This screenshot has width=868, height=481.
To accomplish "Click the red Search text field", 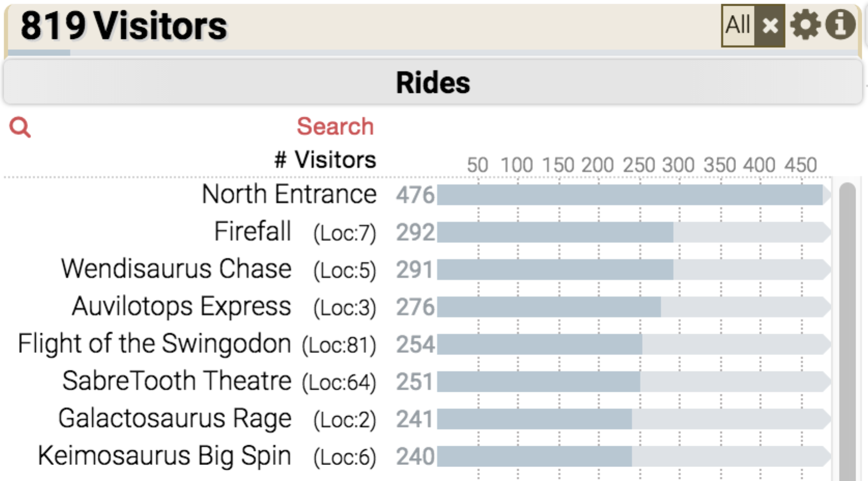I will coord(335,126).
